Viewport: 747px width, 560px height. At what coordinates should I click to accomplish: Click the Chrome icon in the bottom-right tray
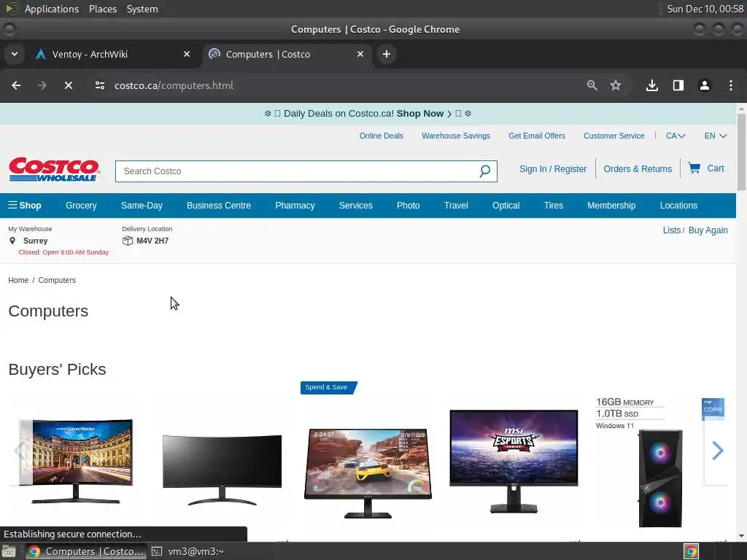tap(691, 551)
